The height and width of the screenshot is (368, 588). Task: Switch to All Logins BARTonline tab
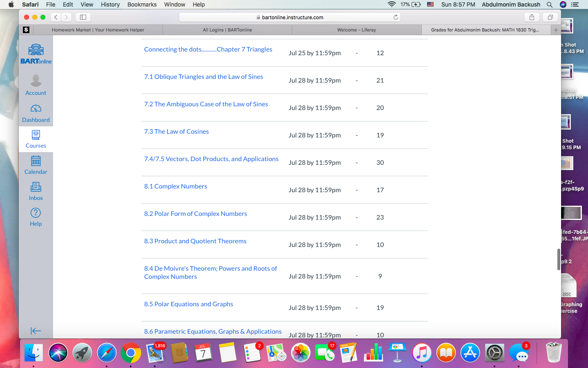pos(227,30)
